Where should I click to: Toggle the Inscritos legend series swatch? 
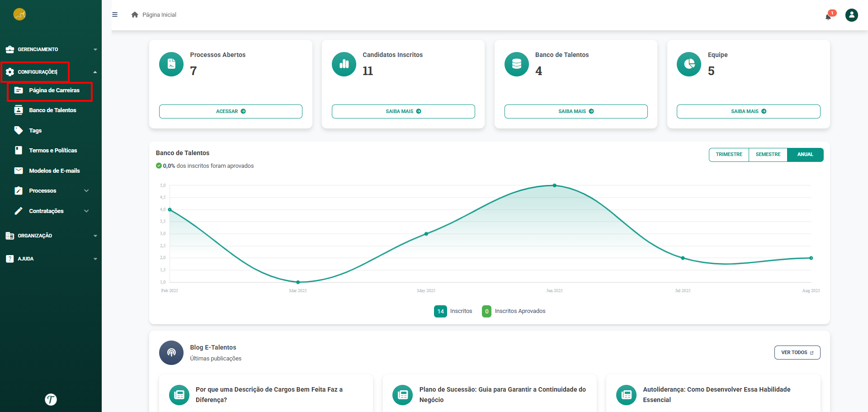point(440,311)
